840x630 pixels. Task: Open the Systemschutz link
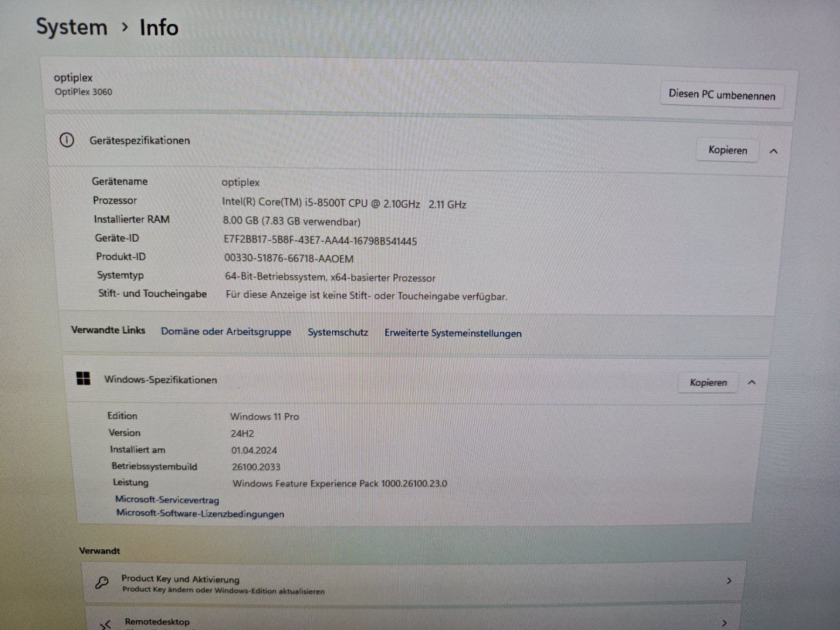pos(338,332)
